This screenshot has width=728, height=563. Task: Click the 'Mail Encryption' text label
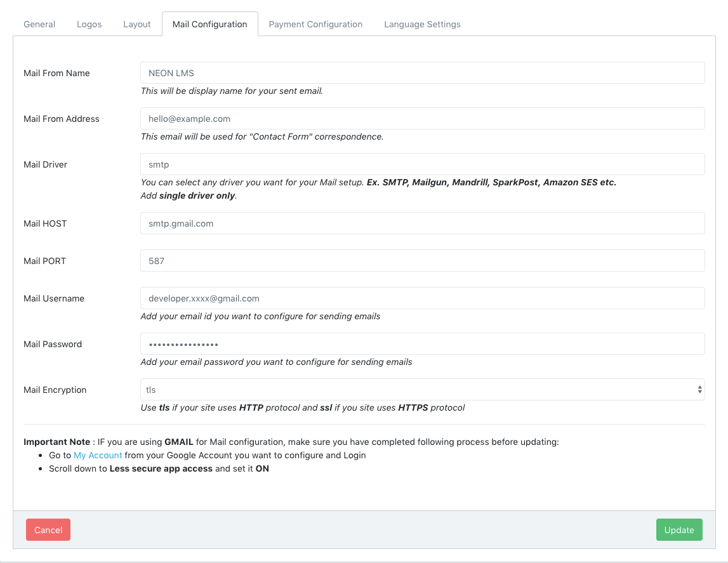click(55, 390)
